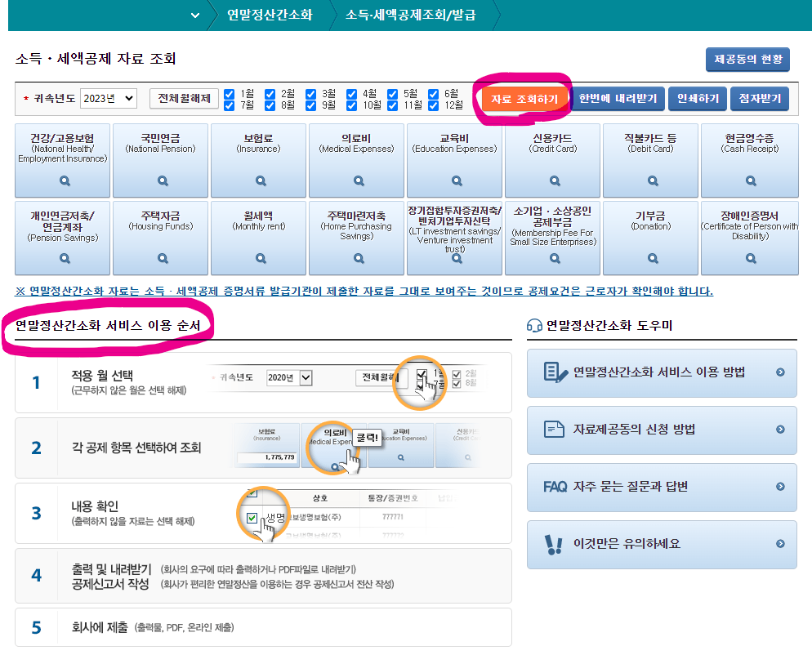Click the document-pencil icon for 서비스 이용 방법
Screen dimensions: 812x655
pos(555,372)
